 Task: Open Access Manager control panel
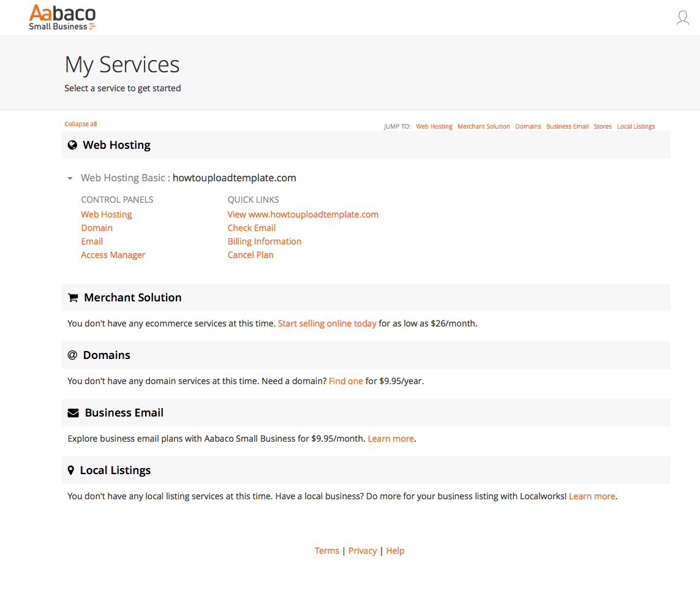pyautogui.click(x=113, y=255)
